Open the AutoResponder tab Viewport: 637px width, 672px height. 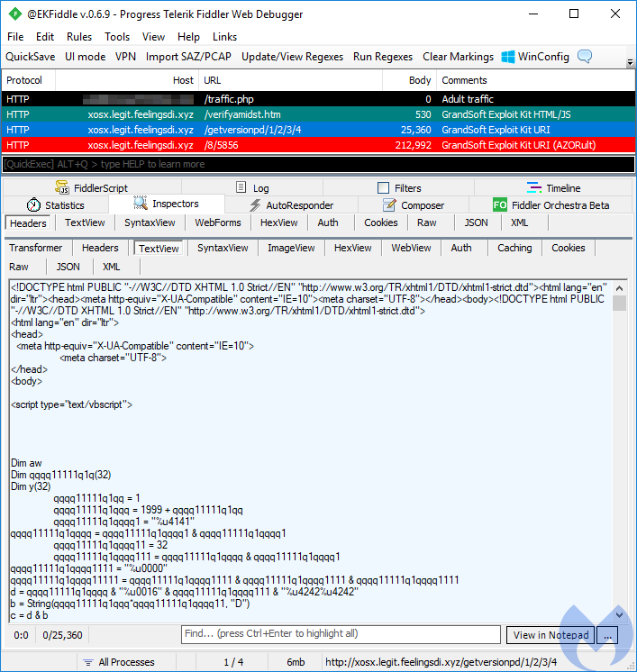click(292, 205)
